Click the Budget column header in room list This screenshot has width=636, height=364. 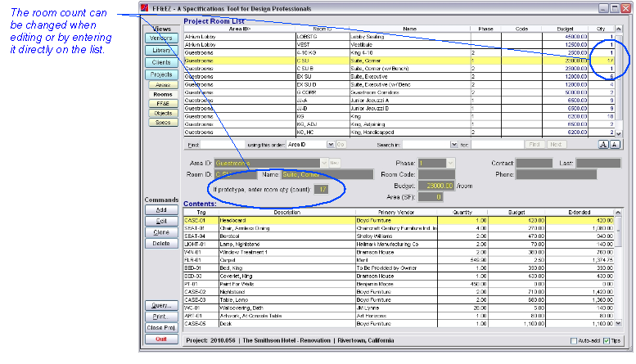point(565,29)
